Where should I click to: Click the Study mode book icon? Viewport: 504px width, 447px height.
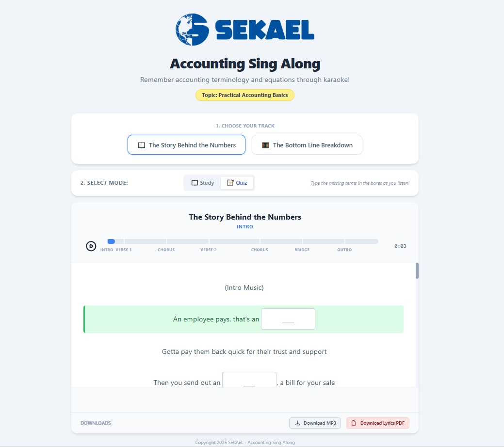pos(195,183)
